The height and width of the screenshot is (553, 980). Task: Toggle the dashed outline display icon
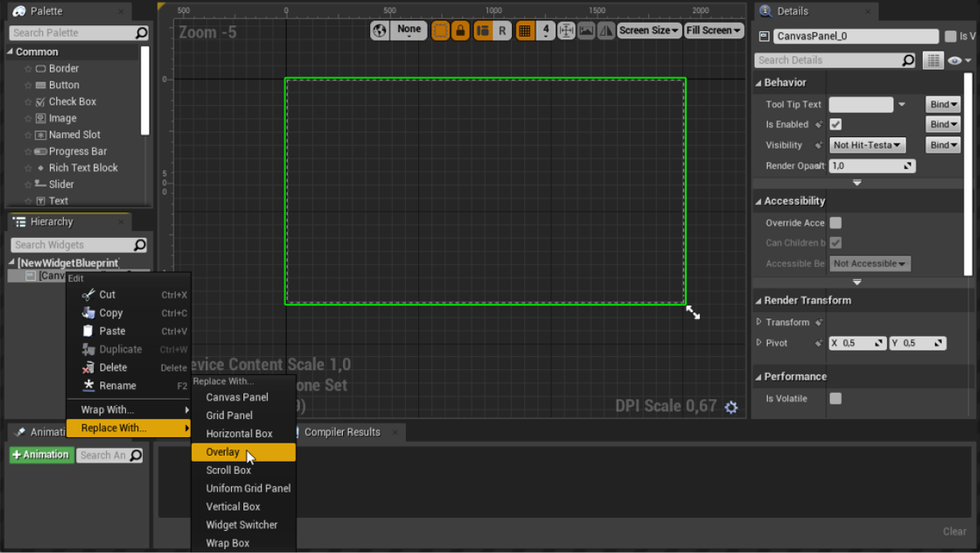[440, 31]
